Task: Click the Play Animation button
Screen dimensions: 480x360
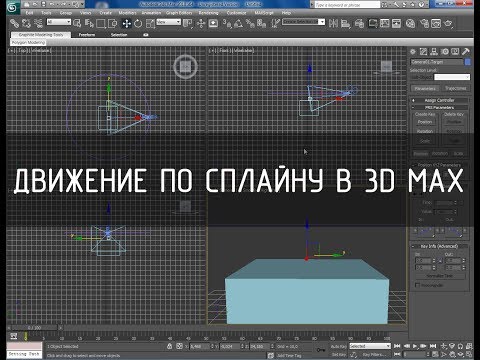Action: [x=415, y=346]
